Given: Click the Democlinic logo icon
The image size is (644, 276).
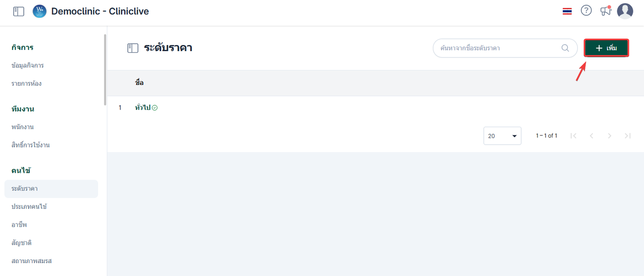Looking at the screenshot, I should [40, 12].
